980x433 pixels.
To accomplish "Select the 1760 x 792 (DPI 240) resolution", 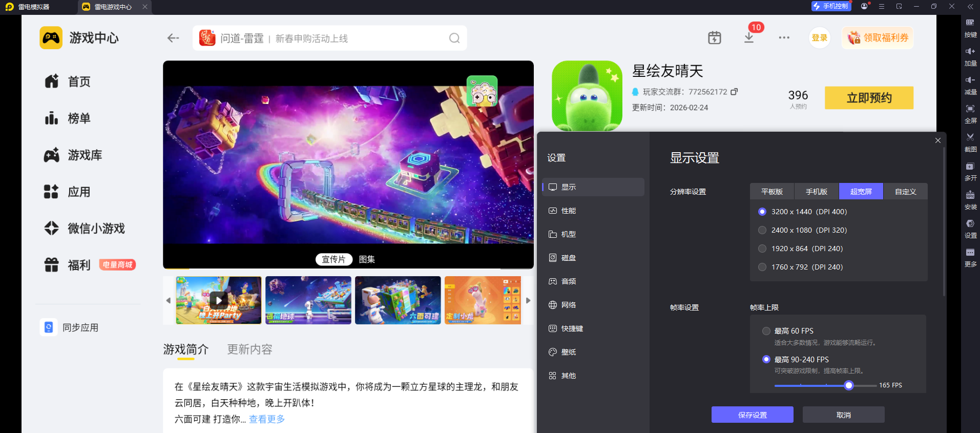I will click(x=762, y=267).
